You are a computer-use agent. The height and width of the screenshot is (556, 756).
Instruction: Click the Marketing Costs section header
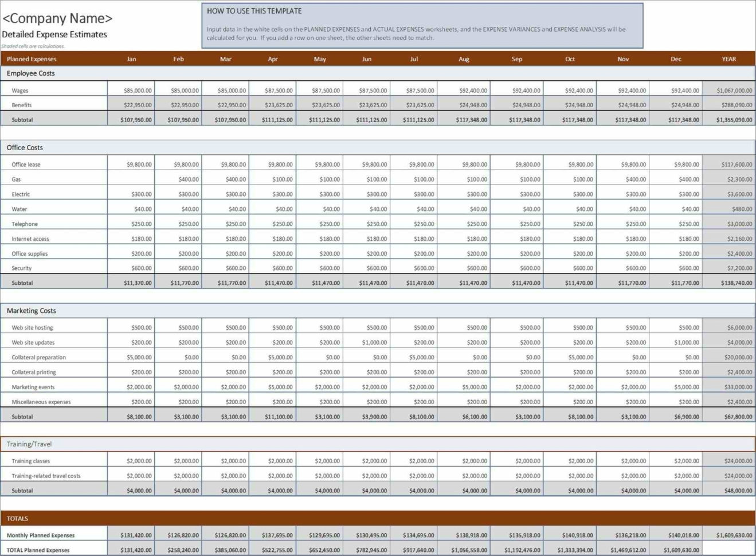pos(32,310)
